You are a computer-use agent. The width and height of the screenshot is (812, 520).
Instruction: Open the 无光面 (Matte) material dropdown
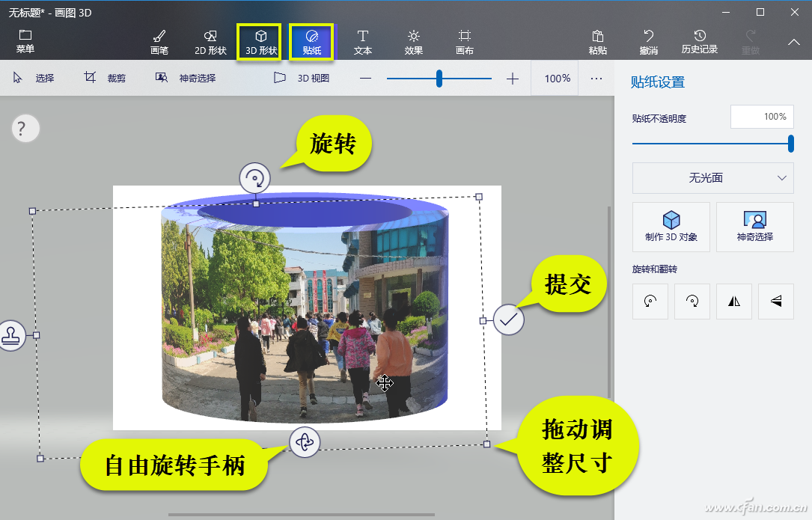712,178
